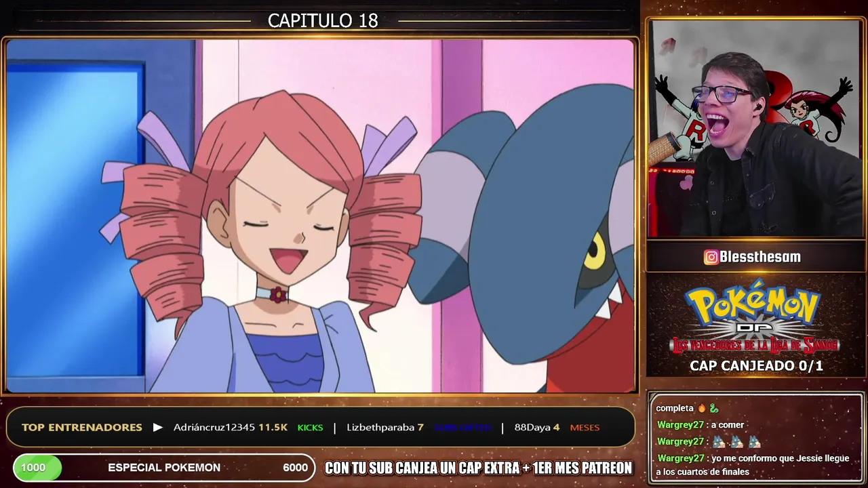This screenshot has height=488, width=868.
Task: Click the TOP ENTRENADORES label
Action: (82, 428)
